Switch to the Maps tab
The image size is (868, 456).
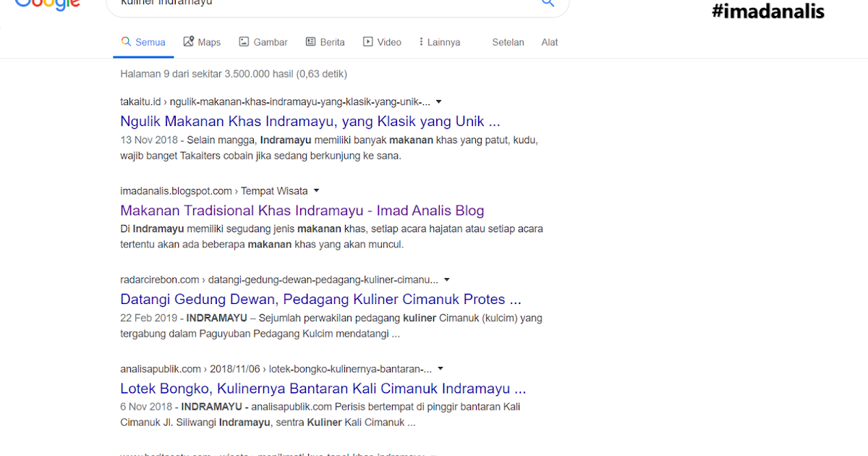click(202, 42)
